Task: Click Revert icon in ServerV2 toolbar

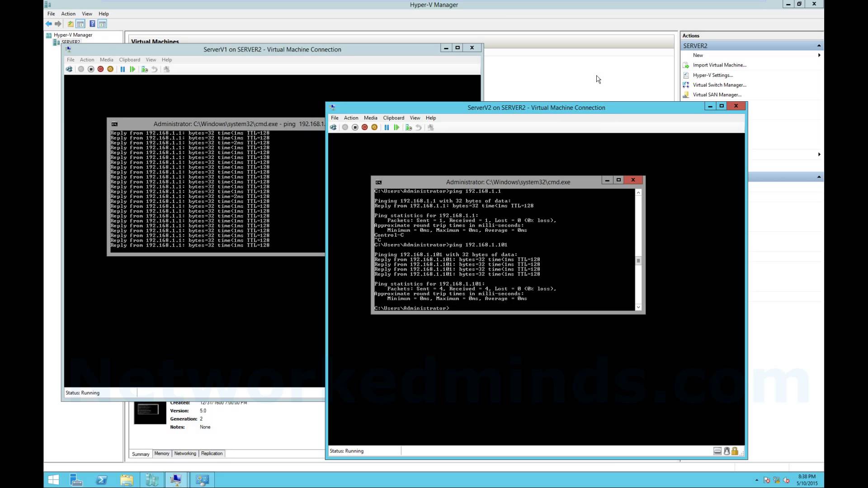Action: coord(419,127)
